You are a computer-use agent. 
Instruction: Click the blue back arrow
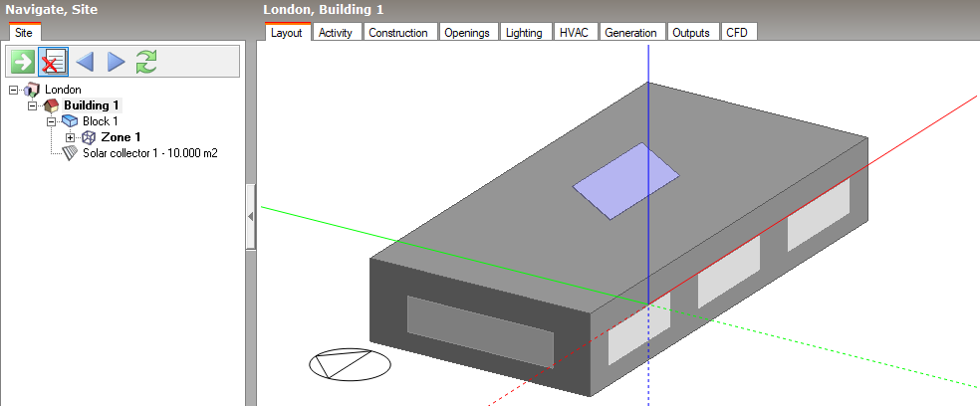(85, 62)
